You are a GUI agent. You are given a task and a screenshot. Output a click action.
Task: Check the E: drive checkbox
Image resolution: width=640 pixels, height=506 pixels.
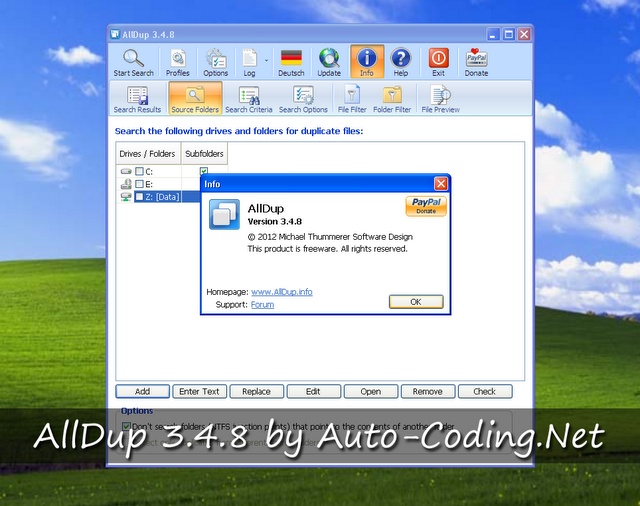[x=140, y=184]
